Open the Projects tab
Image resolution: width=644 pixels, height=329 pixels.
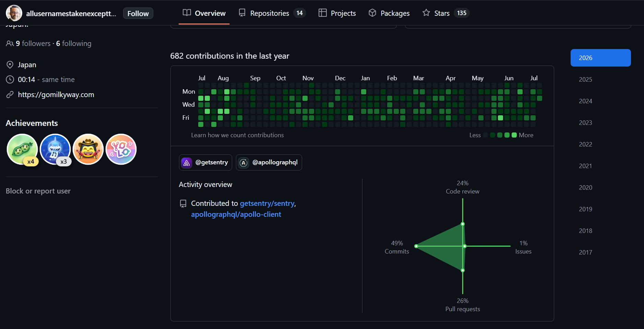337,13
